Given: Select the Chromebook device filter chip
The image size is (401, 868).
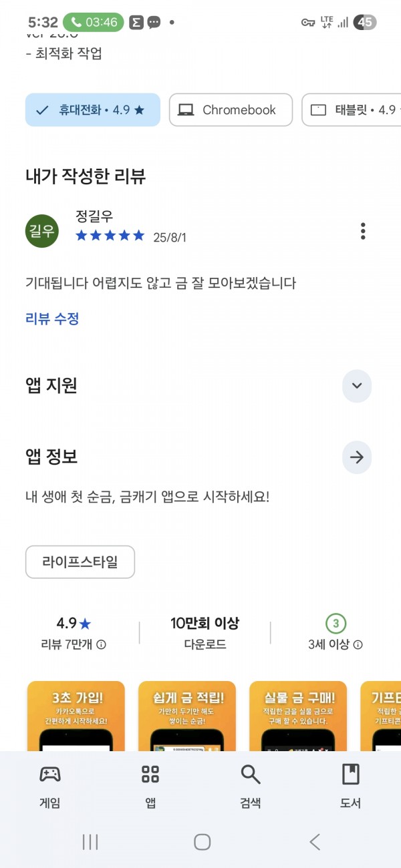Looking at the screenshot, I should pyautogui.click(x=231, y=110).
